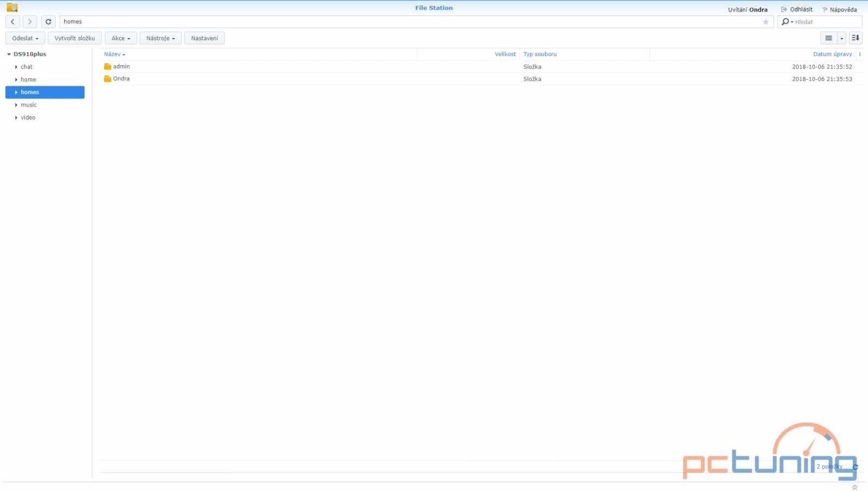Click the date 2018-10-06 21:35:52
This screenshot has height=492, width=868.
click(822, 67)
